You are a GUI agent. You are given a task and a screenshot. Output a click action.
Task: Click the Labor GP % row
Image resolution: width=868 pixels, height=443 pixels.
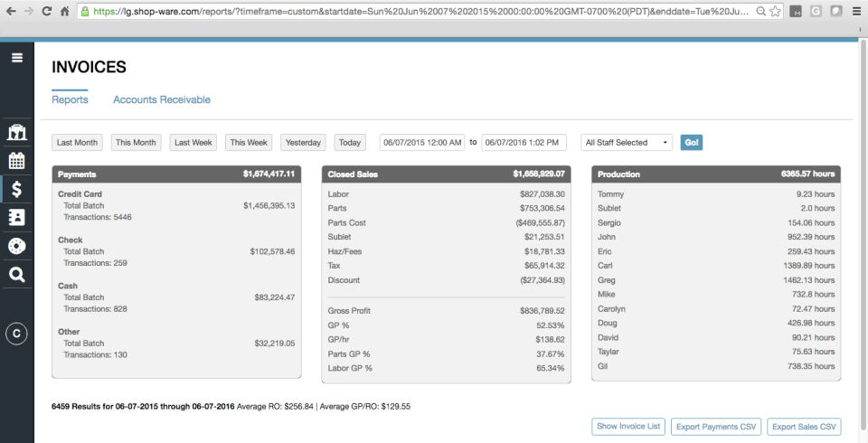click(446, 368)
